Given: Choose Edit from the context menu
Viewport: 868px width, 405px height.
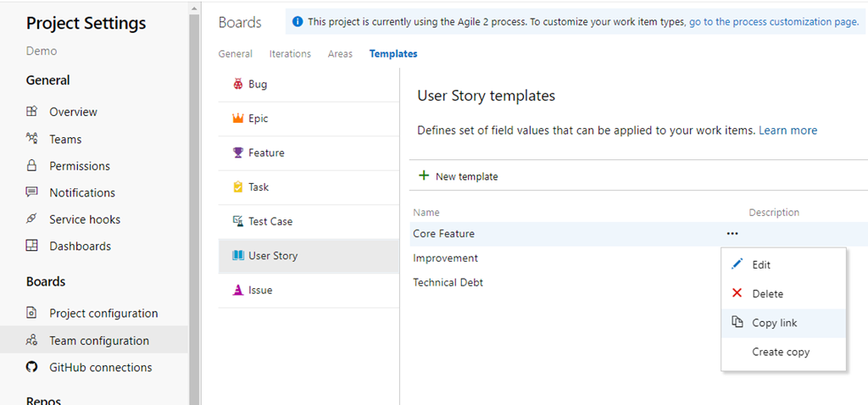Looking at the screenshot, I should click(x=761, y=265).
